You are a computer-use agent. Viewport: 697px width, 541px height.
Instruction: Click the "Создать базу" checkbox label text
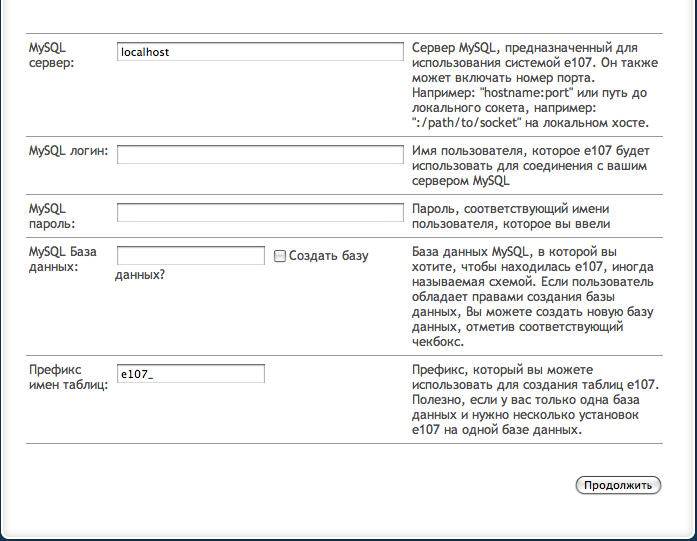point(328,256)
